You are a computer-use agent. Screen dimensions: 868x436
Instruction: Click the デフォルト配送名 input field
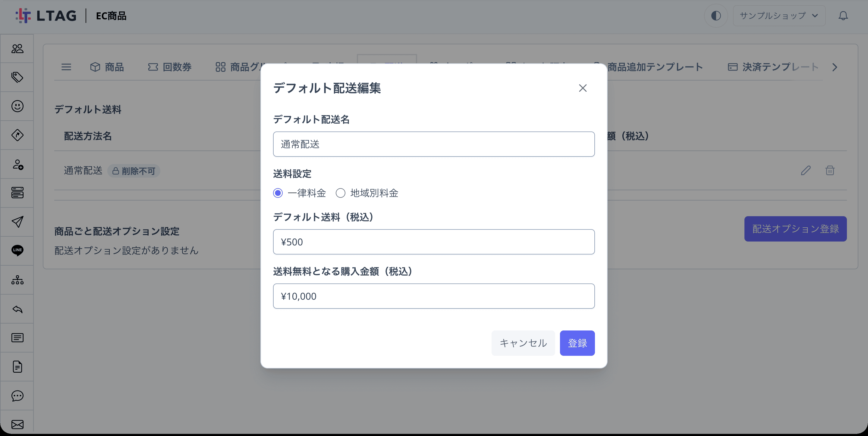(434, 144)
